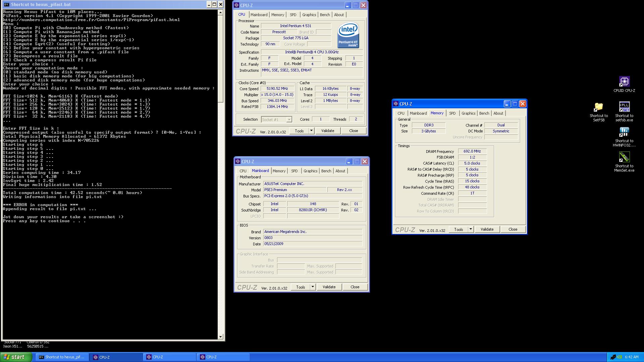Click the command prompt window title icon

click(6, 4)
